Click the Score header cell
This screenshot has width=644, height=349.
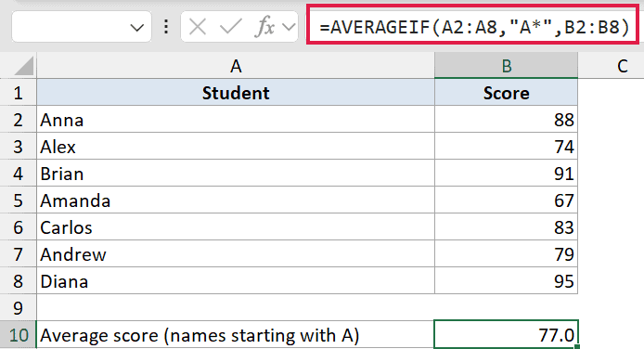coord(506,93)
